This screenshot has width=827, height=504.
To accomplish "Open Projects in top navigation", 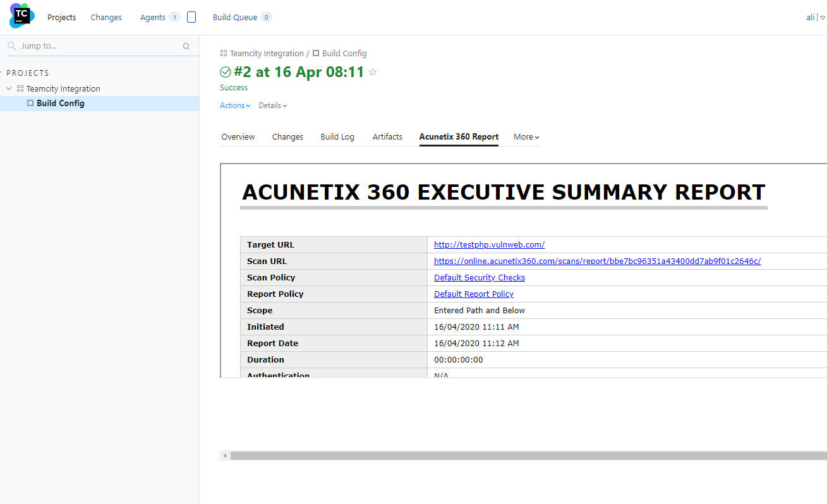I will (x=62, y=18).
